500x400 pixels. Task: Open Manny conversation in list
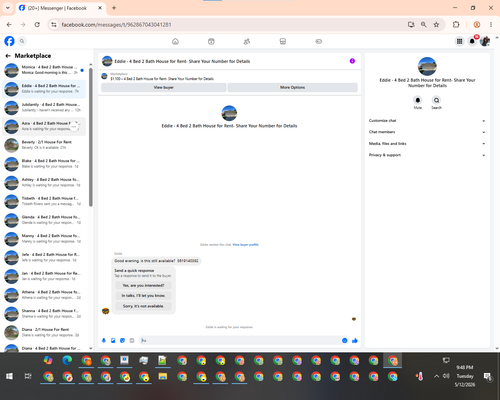coord(44,238)
